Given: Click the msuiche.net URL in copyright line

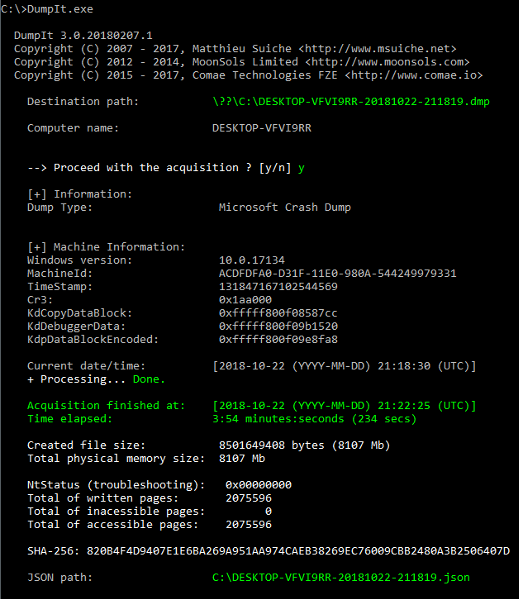Looking at the screenshot, I should 377,49.
